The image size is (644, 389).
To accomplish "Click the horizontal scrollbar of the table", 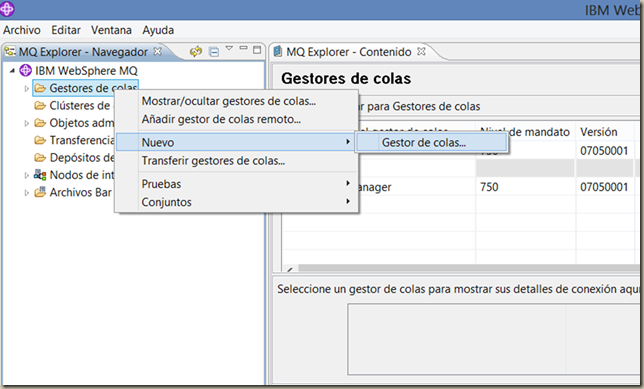I will [x=468, y=268].
